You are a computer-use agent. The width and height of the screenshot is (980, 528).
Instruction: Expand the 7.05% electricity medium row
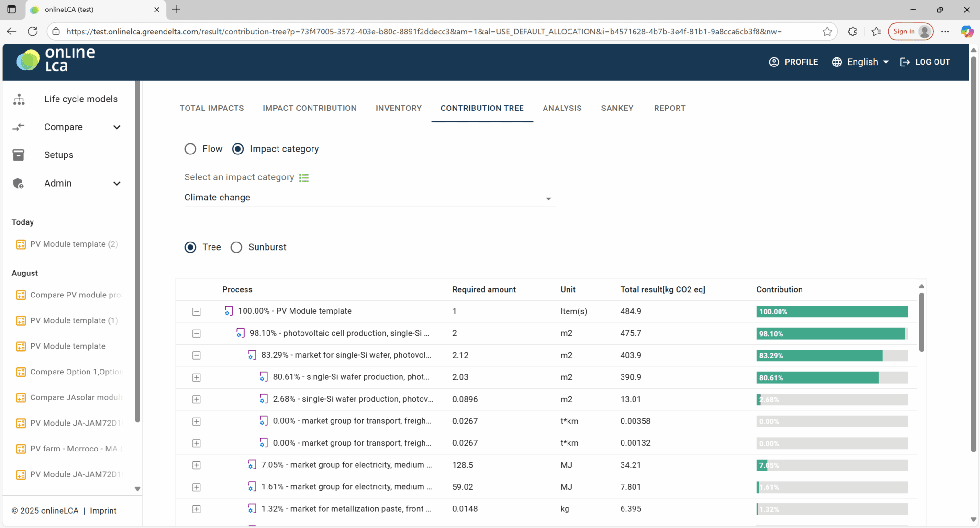[x=196, y=465]
